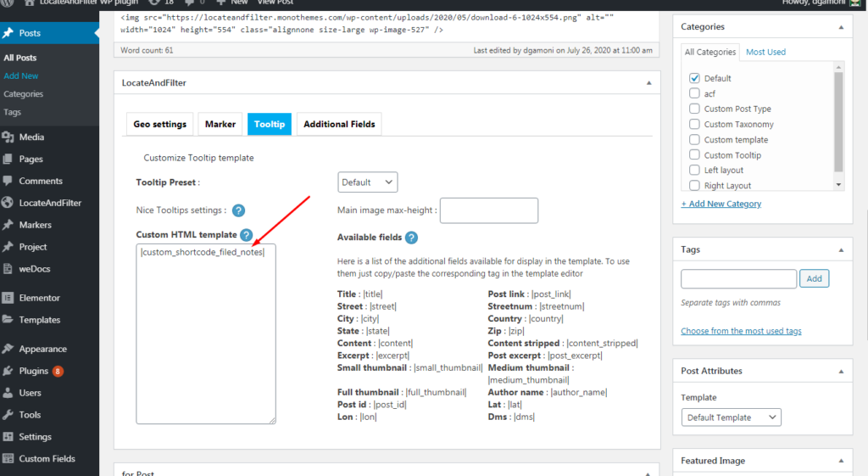Click help icon beside Available fields
The width and height of the screenshot is (868, 476).
click(411, 238)
